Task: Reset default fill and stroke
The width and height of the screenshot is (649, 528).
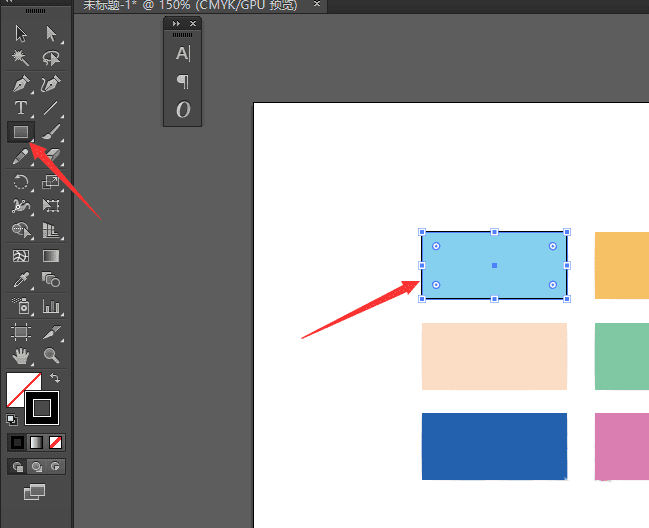Action: pos(12,420)
